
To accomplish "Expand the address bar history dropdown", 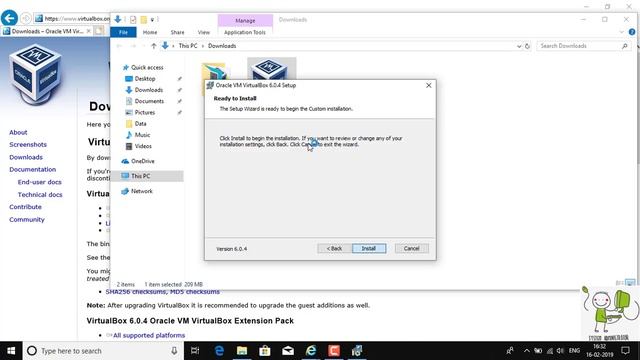I will click(519, 46).
